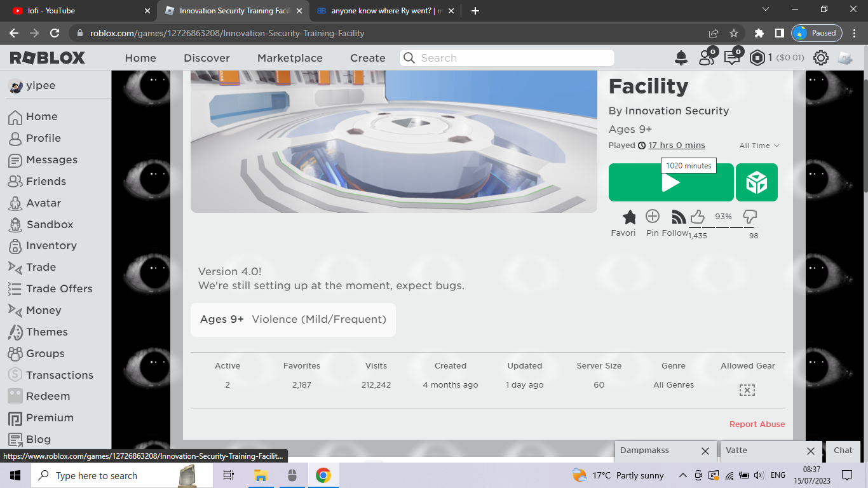The height and width of the screenshot is (488, 868).
Task: Toggle the Chrome side panel
Action: (779, 33)
